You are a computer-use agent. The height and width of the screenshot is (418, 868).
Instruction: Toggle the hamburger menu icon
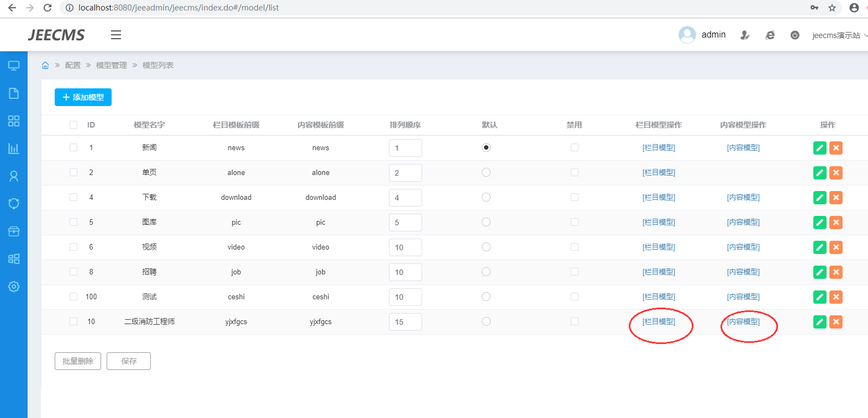click(x=115, y=35)
